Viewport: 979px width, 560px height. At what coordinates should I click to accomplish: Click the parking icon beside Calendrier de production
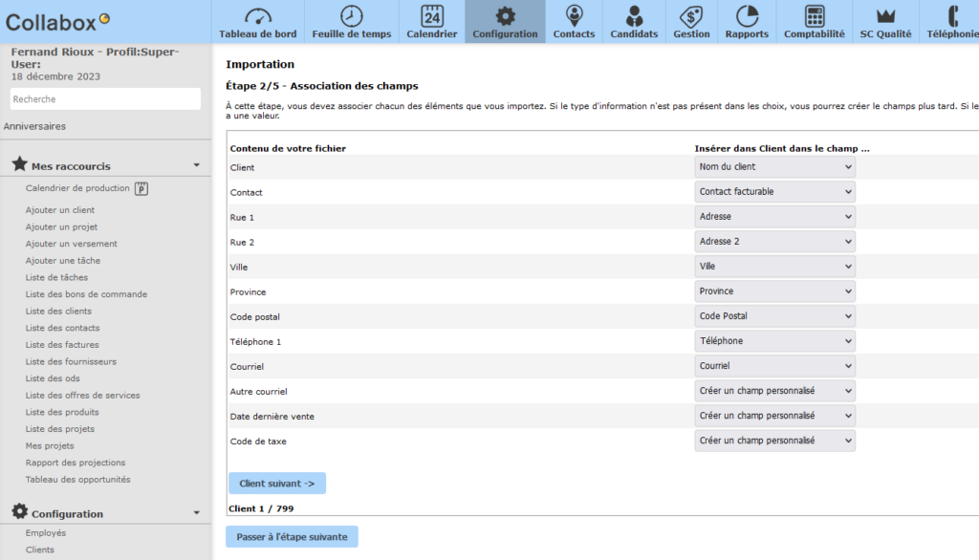tap(141, 189)
